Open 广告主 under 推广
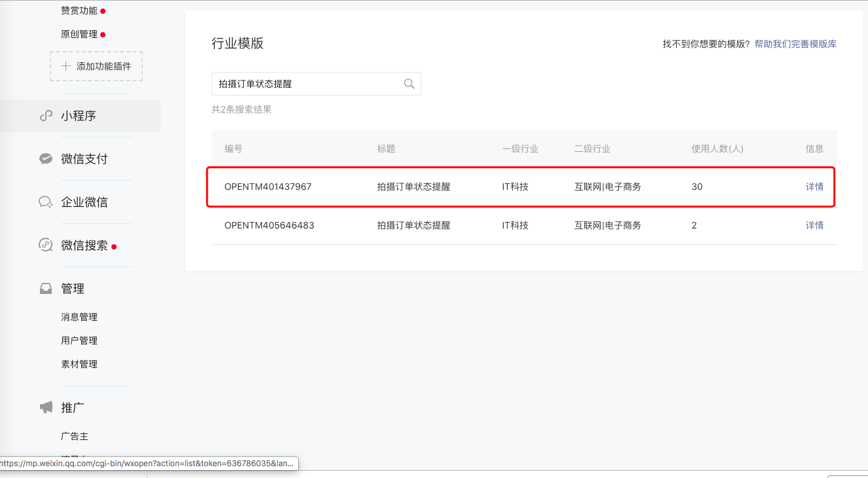Viewport: 868px width, 478px height. [x=75, y=435]
